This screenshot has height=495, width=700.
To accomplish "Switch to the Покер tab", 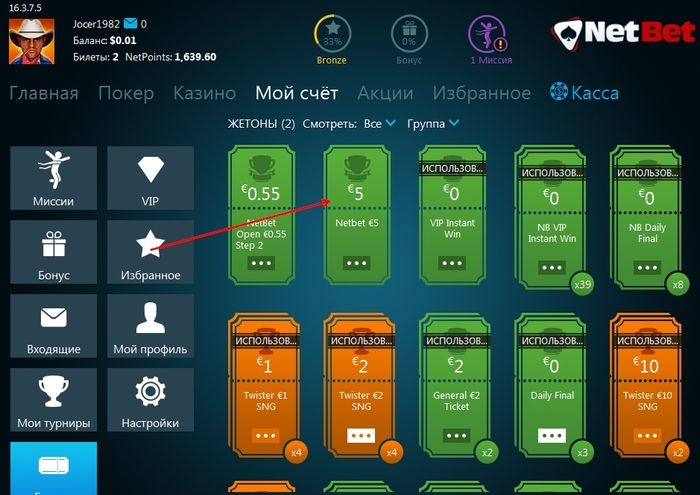I will pyautogui.click(x=126, y=93).
